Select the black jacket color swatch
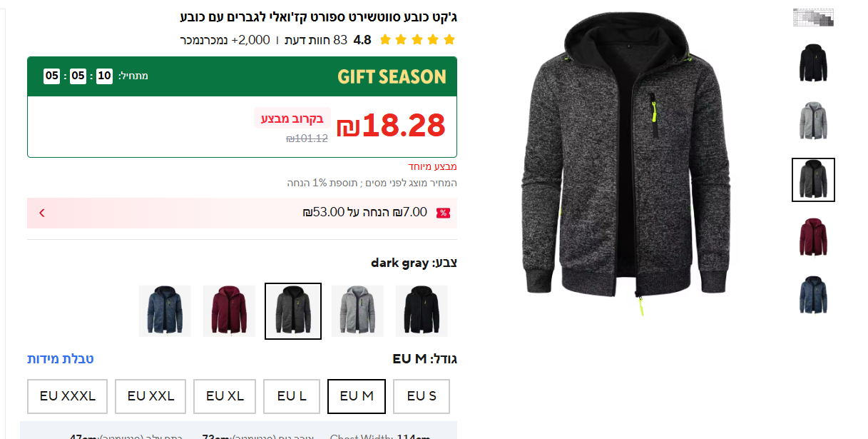Viewport: 868px width, 439px height. [x=422, y=311]
